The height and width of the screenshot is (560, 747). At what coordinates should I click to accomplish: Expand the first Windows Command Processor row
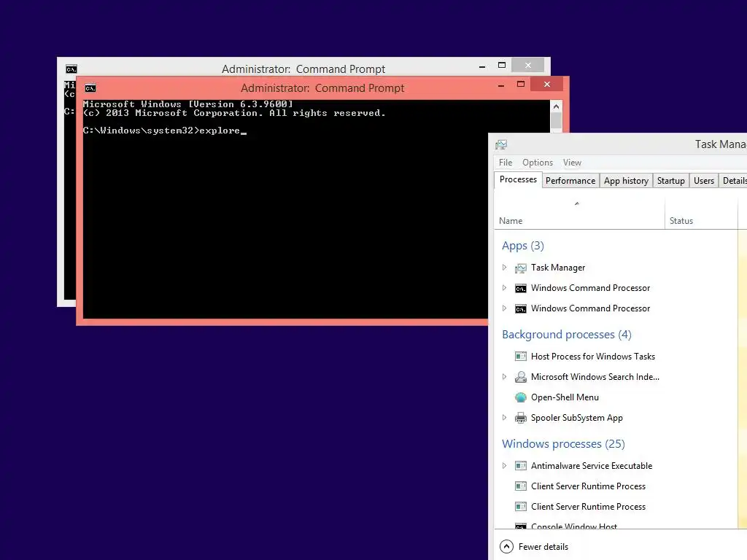pyautogui.click(x=505, y=287)
